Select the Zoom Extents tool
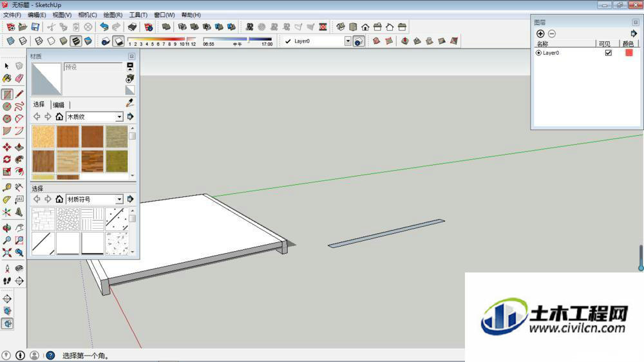This screenshot has height=362, width=644. coord(7,252)
